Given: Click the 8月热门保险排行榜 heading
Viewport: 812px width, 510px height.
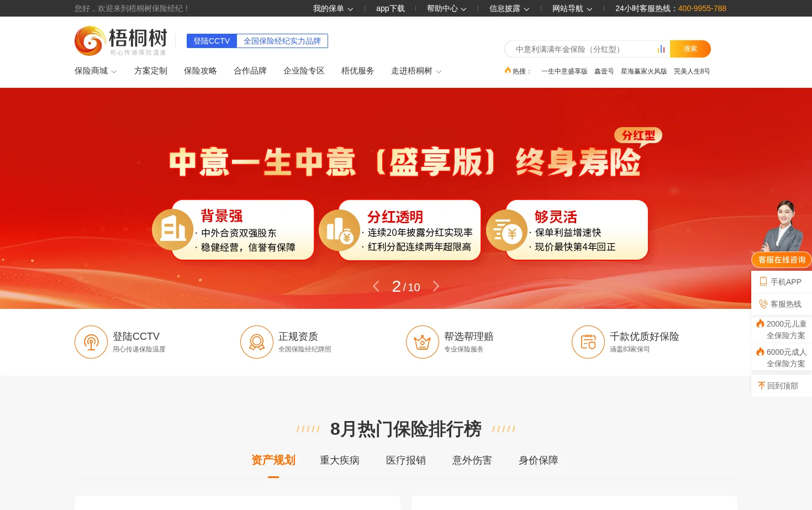Looking at the screenshot, I should click(406, 429).
